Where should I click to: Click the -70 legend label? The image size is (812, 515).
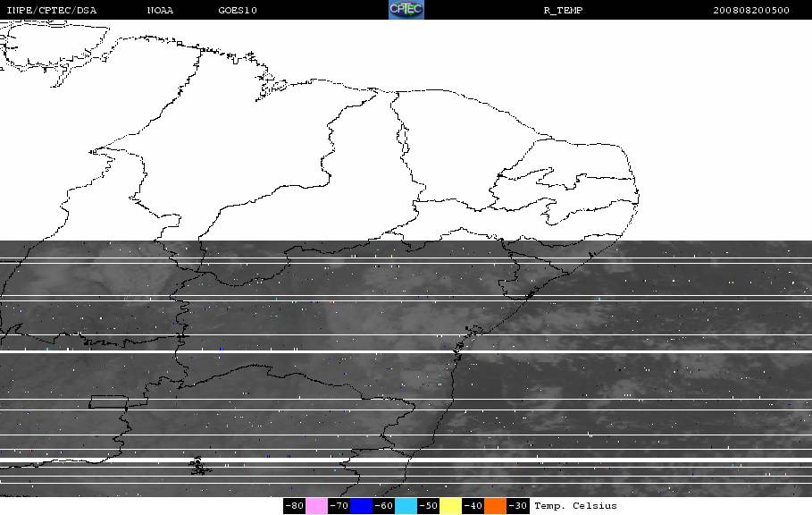[339, 506]
